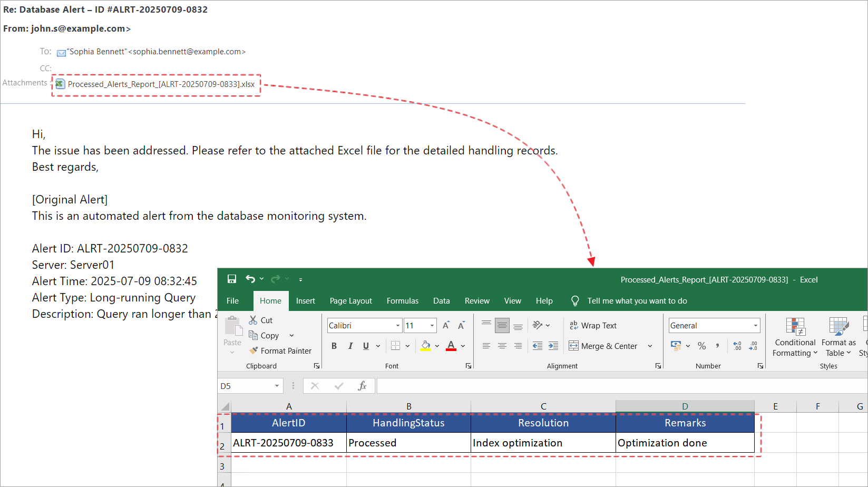Image resolution: width=868 pixels, height=487 pixels.
Task: Toggle Bold formatting
Action: 334,346
